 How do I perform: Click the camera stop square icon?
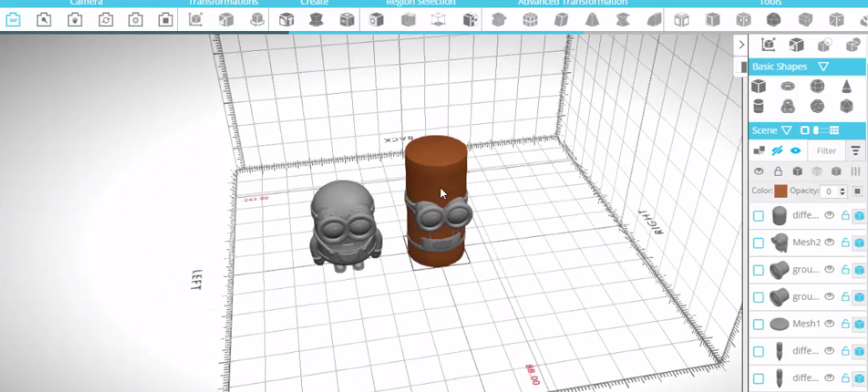pos(165,21)
